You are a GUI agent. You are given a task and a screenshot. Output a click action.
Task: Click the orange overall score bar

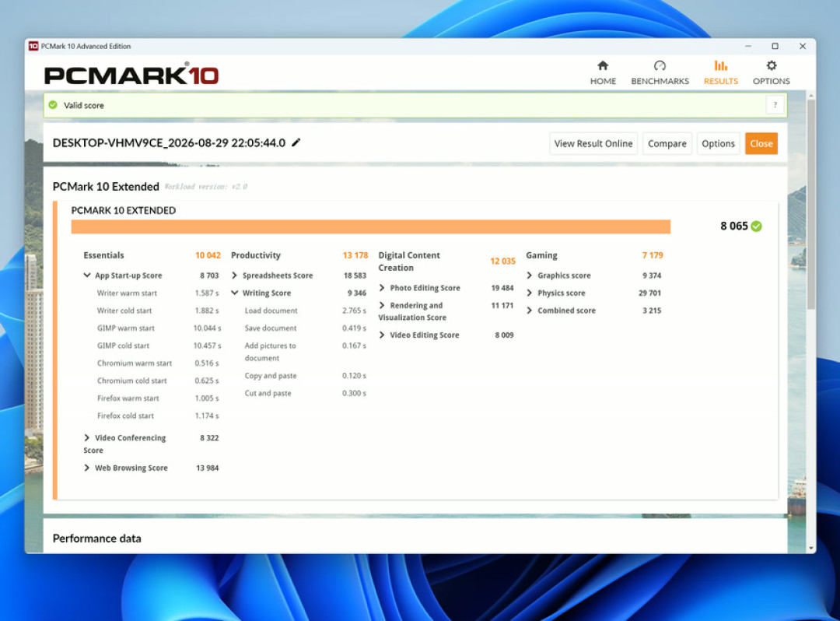(371, 226)
